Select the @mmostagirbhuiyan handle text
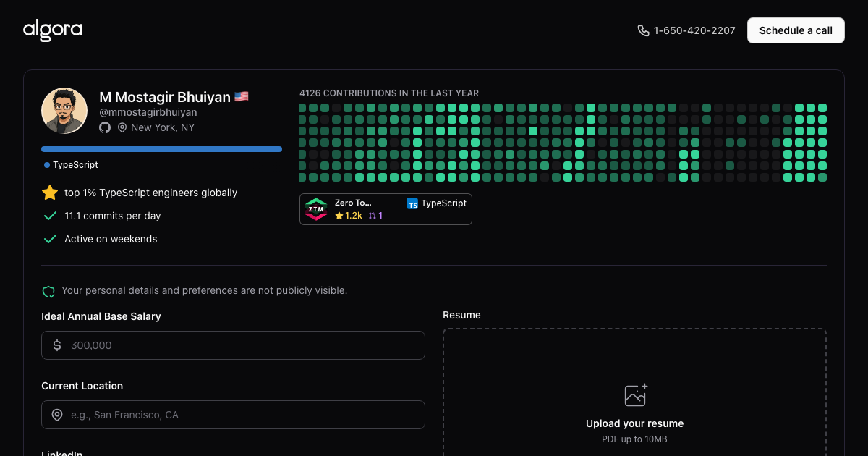This screenshot has width=868, height=456. (148, 112)
